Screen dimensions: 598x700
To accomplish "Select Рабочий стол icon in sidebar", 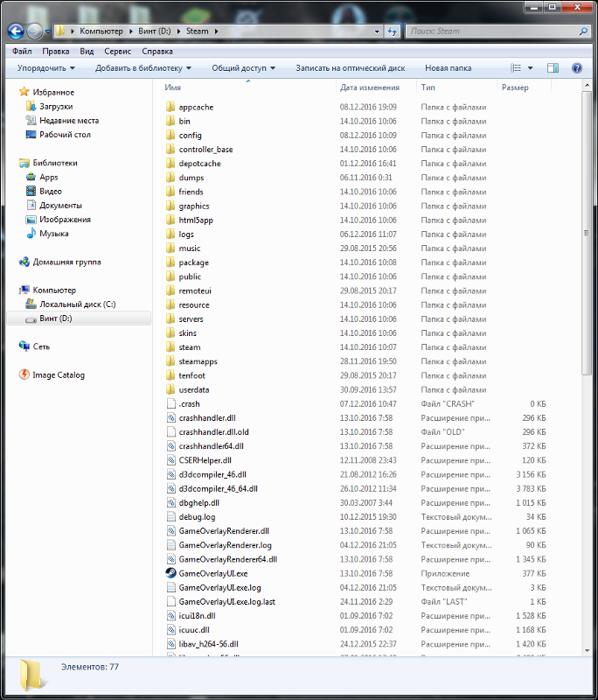I will pos(31,135).
